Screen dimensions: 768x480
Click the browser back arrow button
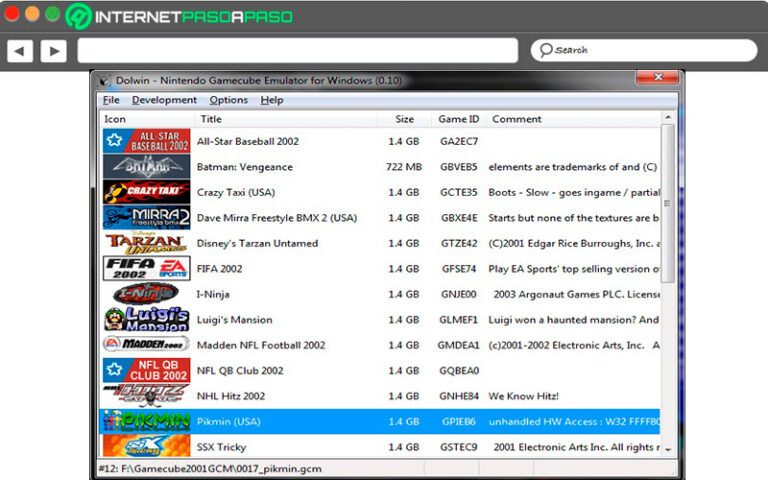pyautogui.click(x=20, y=50)
